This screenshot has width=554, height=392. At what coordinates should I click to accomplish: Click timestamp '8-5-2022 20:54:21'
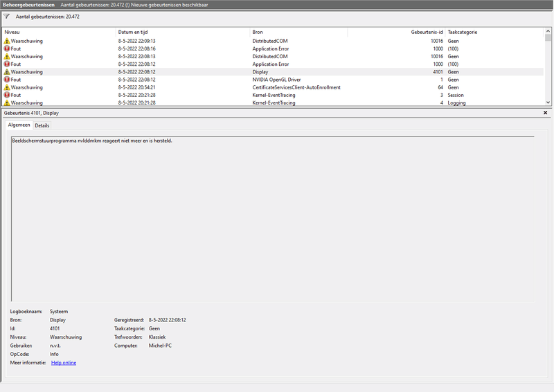pos(136,87)
